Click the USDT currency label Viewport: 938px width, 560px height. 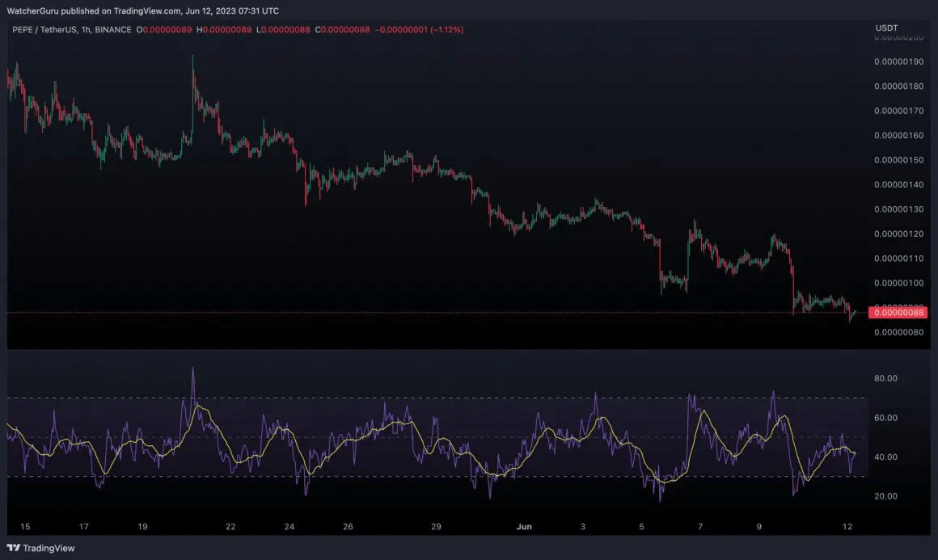(886, 27)
